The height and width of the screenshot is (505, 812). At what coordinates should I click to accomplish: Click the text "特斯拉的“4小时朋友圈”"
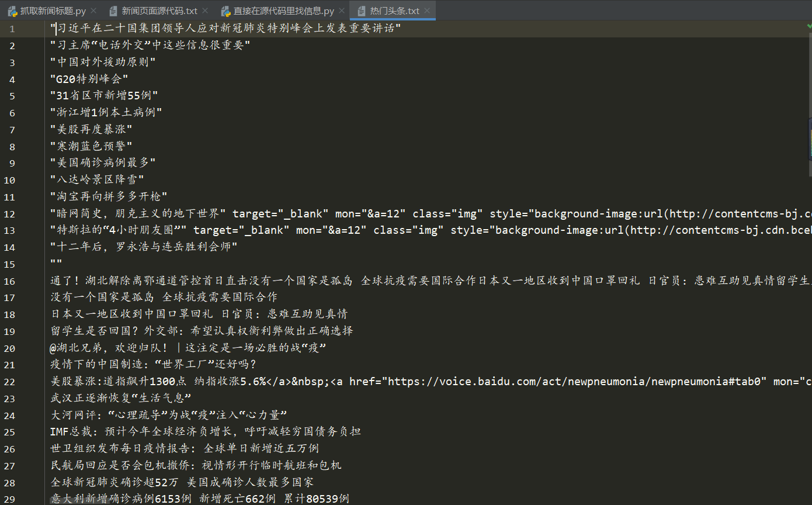coord(119,230)
